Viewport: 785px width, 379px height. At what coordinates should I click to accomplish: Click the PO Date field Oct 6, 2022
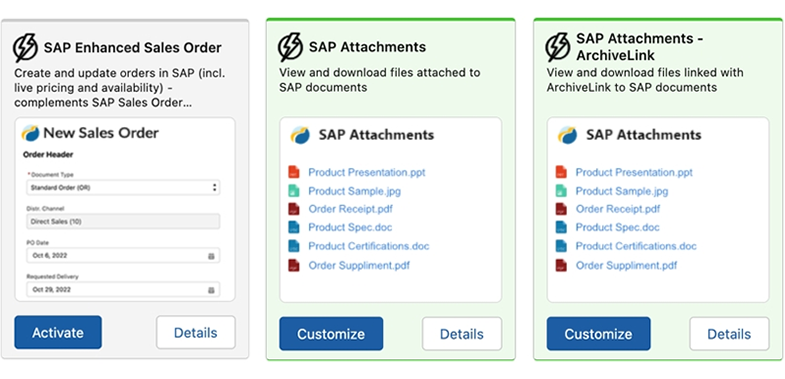coord(123,255)
